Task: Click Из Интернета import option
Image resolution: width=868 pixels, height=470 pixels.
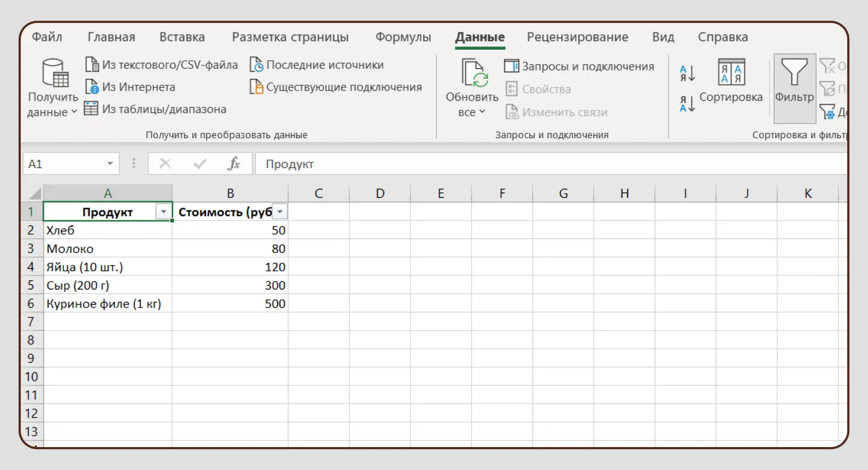Action: (130, 87)
